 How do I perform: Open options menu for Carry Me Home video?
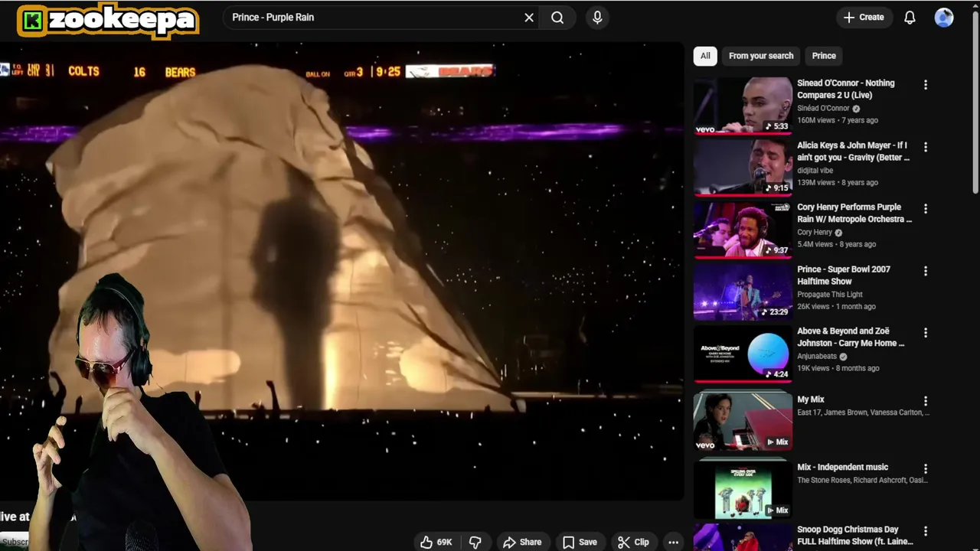[926, 333]
